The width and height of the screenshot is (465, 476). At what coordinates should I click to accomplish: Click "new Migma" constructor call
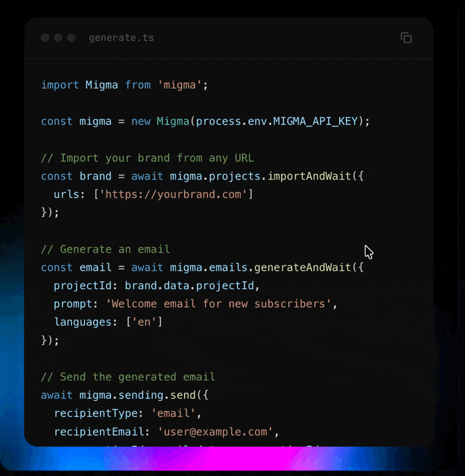[x=160, y=121]
